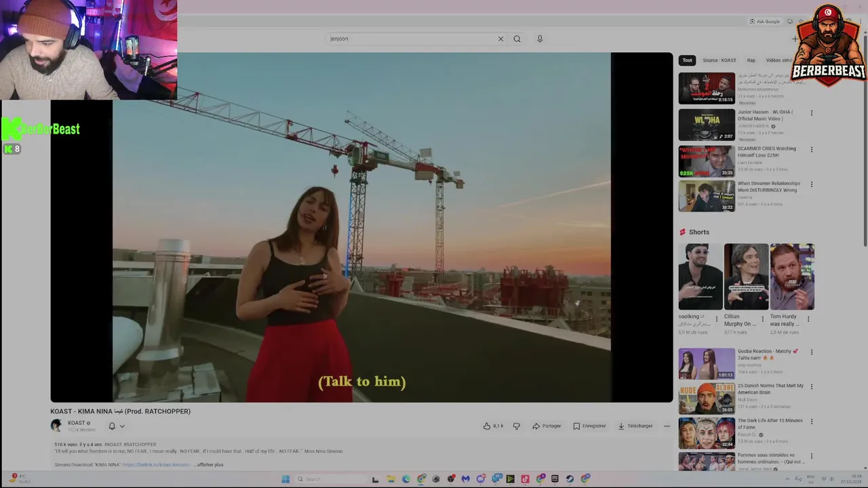Open Junior Hassen WLIDHA video thumbnail
This screenshot has height=488, width=868.
[707, 125]
